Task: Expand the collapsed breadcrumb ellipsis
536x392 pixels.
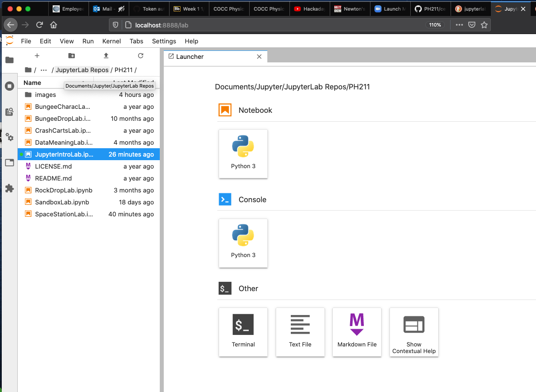Action: point(43,70)
